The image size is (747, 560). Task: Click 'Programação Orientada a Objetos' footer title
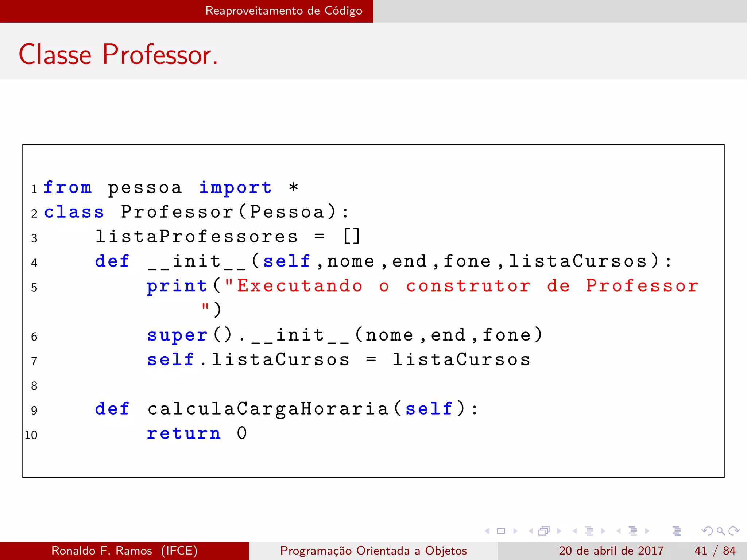pyautogui.click(x=373, y=551)
